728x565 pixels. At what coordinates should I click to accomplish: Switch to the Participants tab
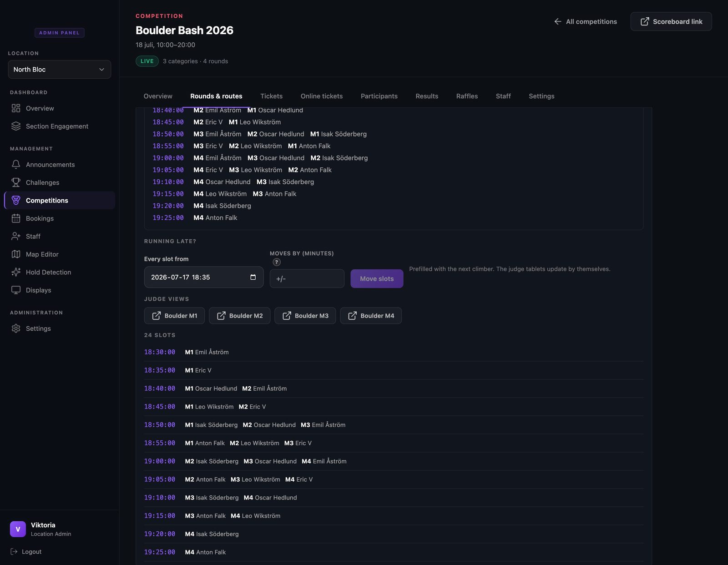point(379,96)
